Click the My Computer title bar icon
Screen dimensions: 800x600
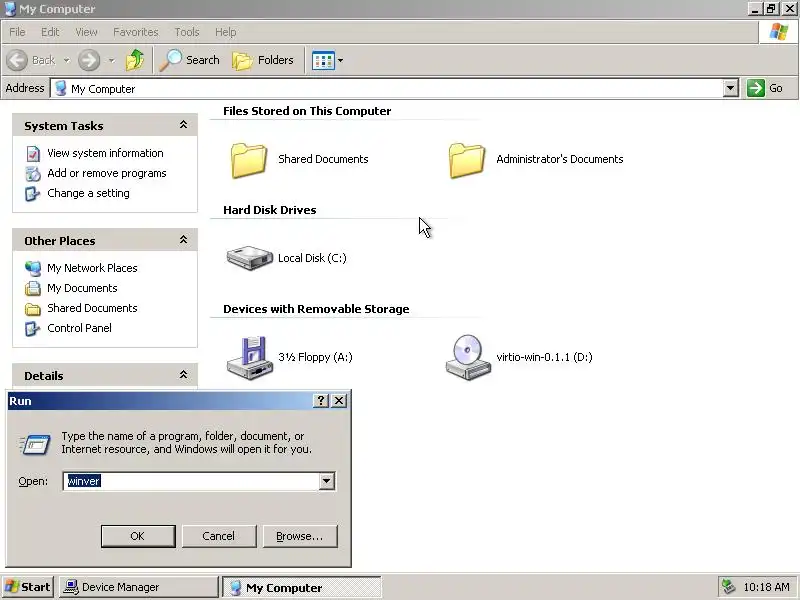pyautogui.click(x=10, y=9)
